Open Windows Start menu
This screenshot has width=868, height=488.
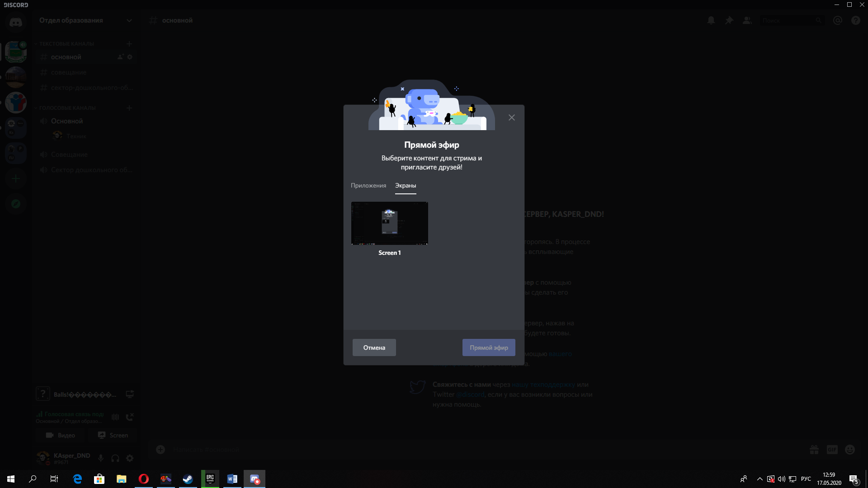pyautogui.click(x=11, y=479)
